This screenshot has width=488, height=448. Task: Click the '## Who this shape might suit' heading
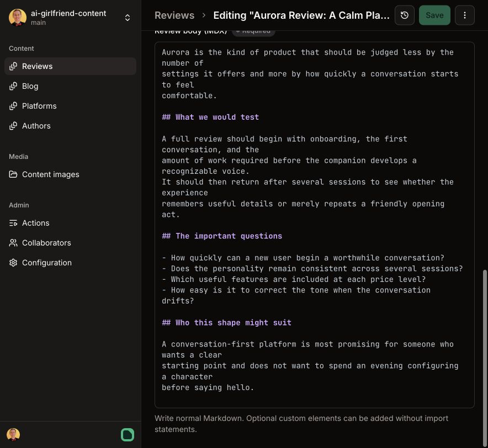[x=226, y=323]
